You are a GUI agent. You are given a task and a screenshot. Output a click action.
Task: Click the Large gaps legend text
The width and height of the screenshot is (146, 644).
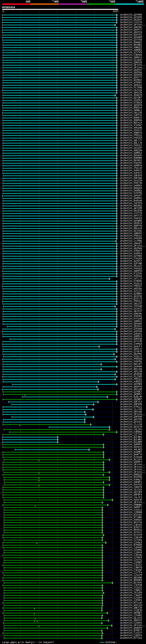pyautogui.click(x=28, y=642)
